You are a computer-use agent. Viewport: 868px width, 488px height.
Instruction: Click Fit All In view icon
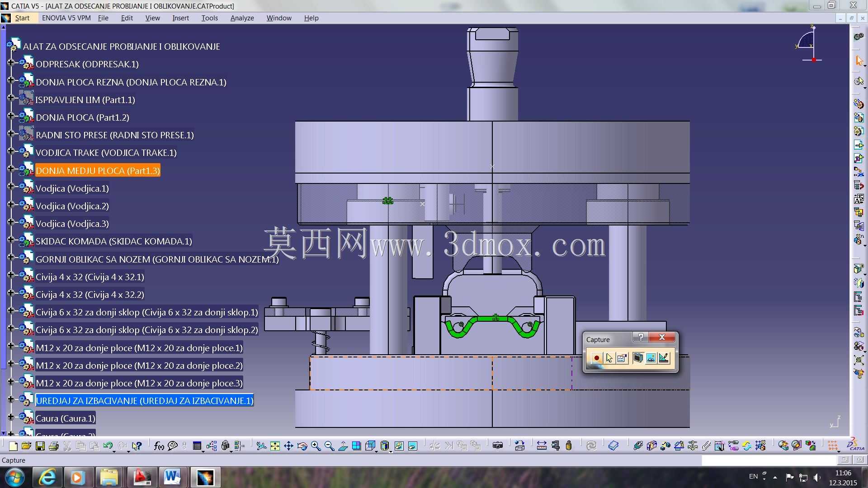tap(275, 446)
